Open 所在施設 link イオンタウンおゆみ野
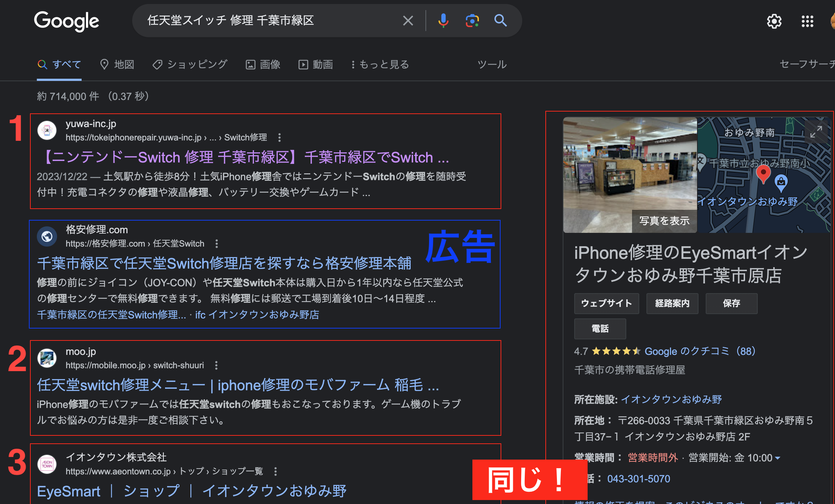 (x=671, y=399)
